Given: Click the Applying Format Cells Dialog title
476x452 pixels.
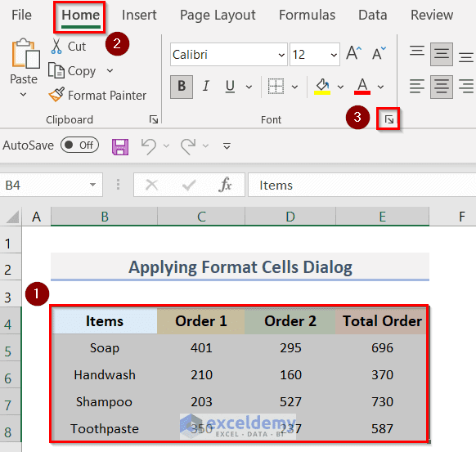Looking at the screenshot, I should click(240, 267).
